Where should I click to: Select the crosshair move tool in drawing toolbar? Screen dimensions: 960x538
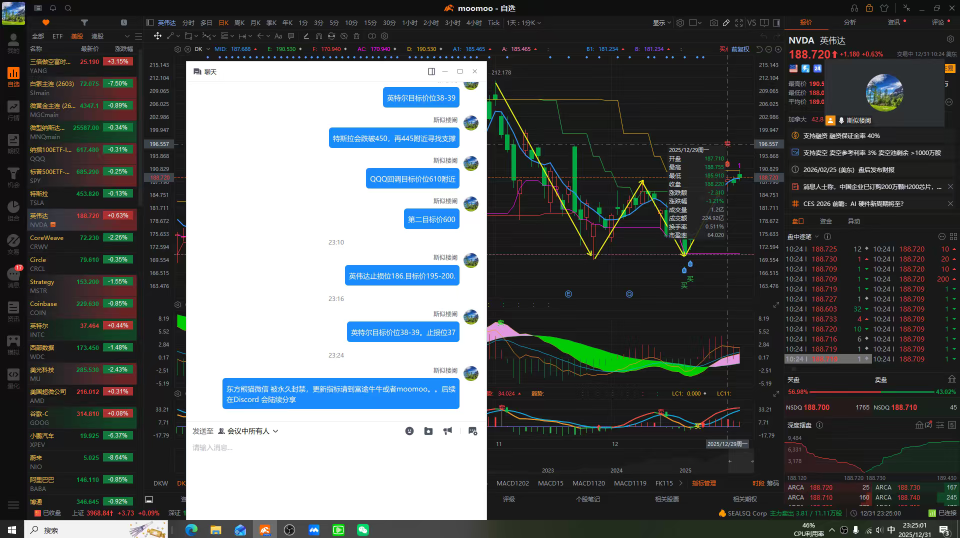[x=157, y=36]
